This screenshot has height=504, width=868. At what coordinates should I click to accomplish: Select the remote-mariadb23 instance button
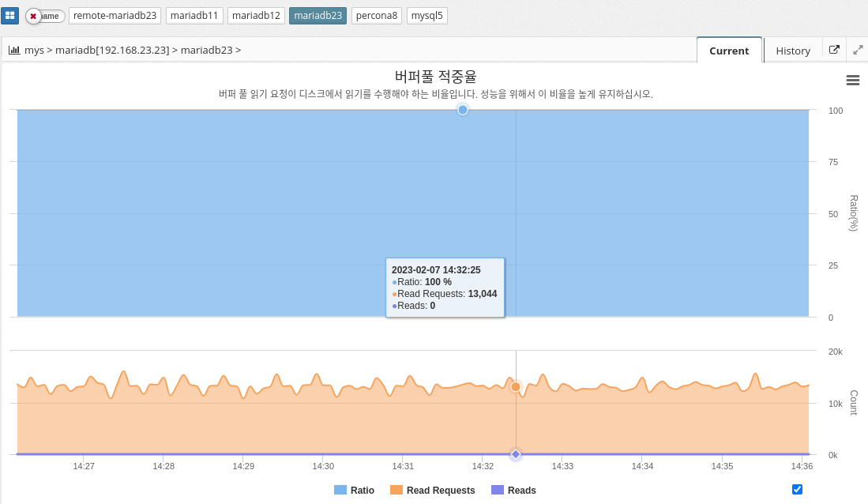[115, 16]
